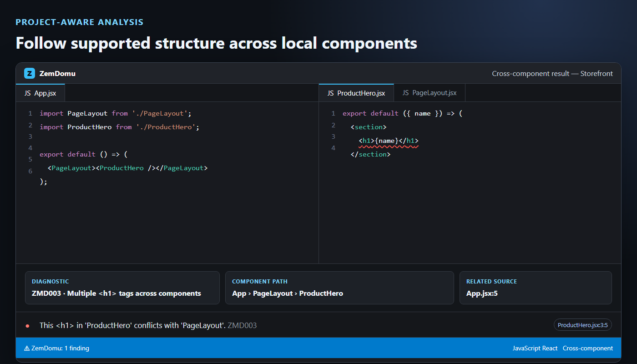637x364 pixels.
Task: Click the 'Follow supported structure across local components' heading
Action: click(x=217, y=43)
